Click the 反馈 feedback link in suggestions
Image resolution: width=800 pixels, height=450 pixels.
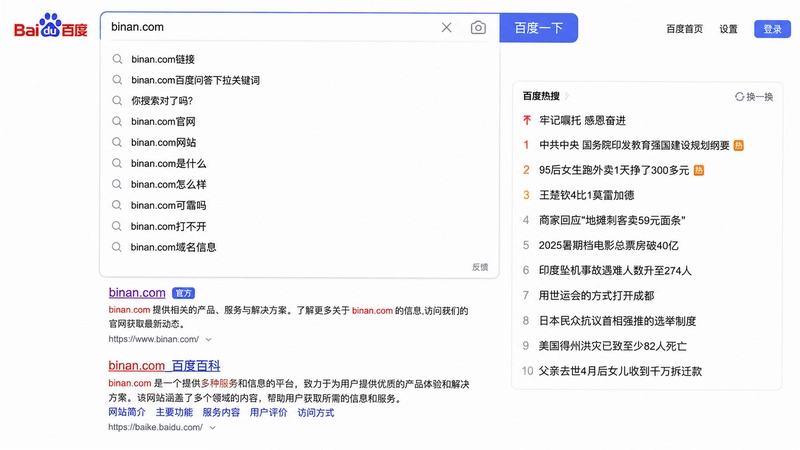click(x=480, y=267)
